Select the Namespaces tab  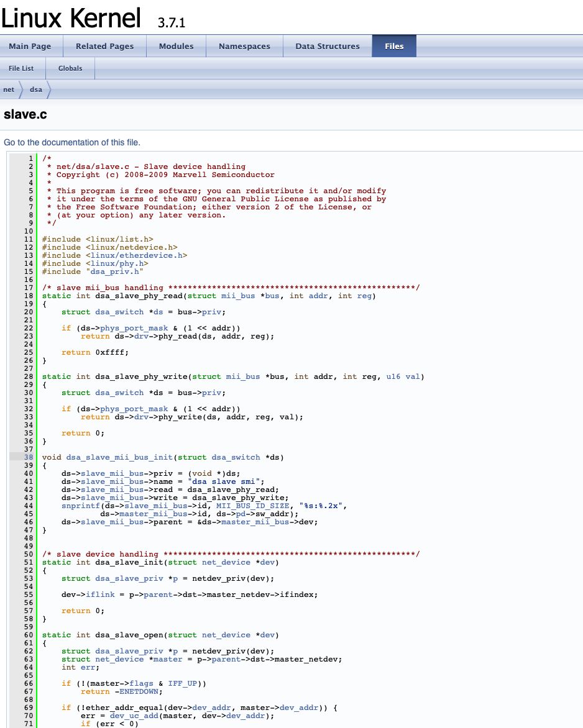point(244,47)
